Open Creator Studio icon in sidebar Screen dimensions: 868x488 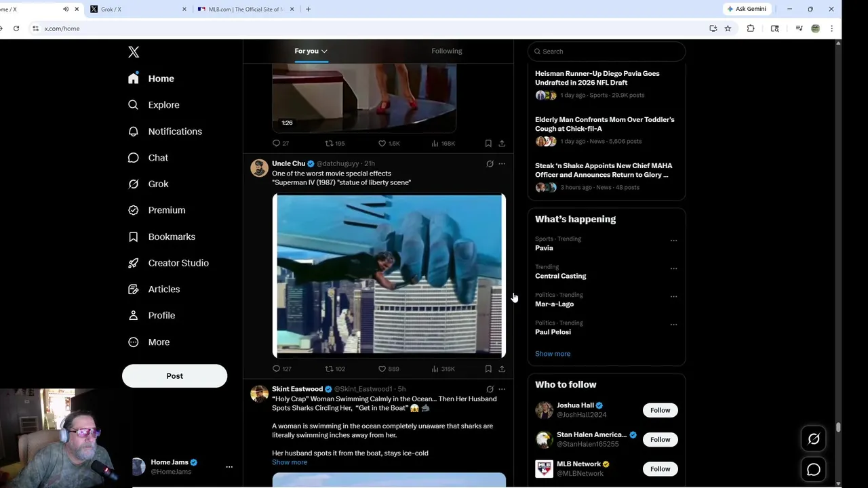134,263
